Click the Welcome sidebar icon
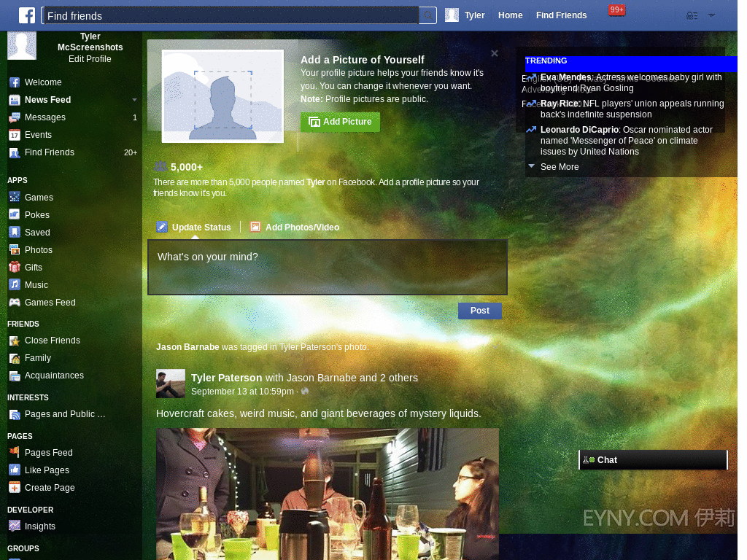 pos(15,82)
